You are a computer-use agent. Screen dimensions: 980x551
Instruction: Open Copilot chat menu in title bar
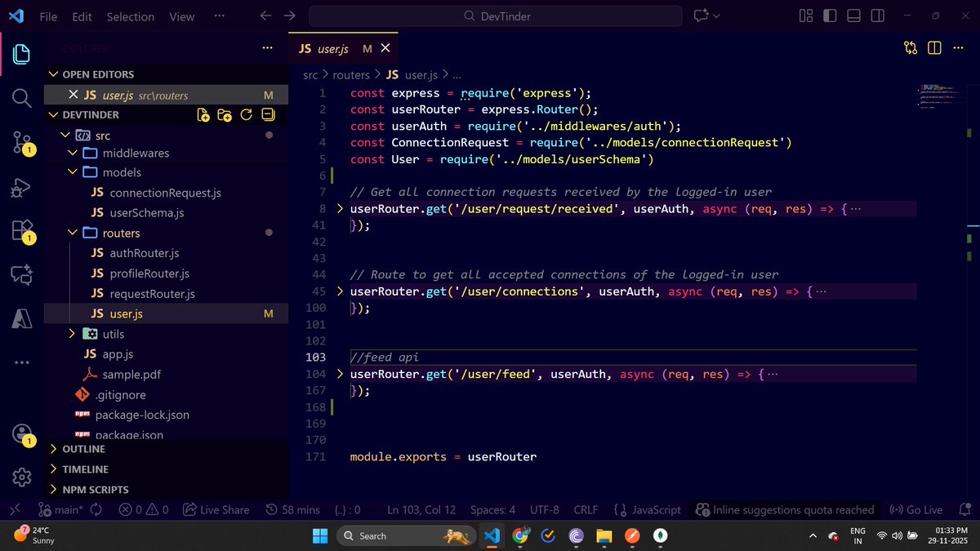pyautogui.click(x=706, y=16)
